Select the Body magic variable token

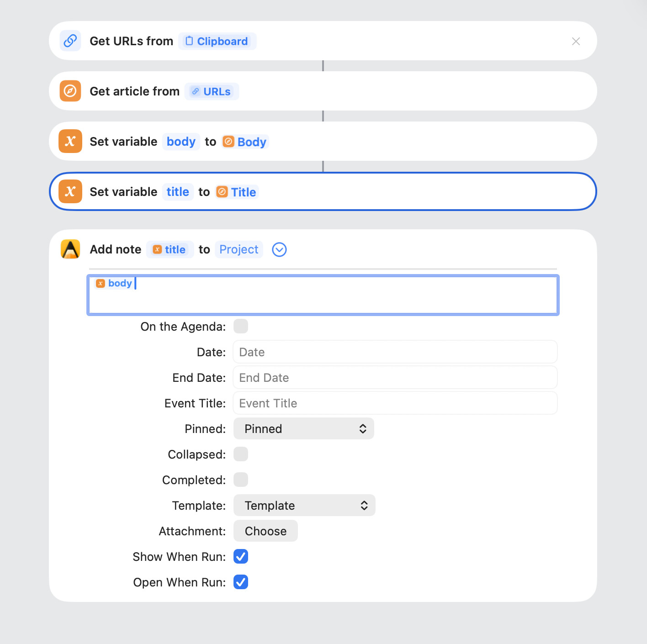(x=245, y=142)
